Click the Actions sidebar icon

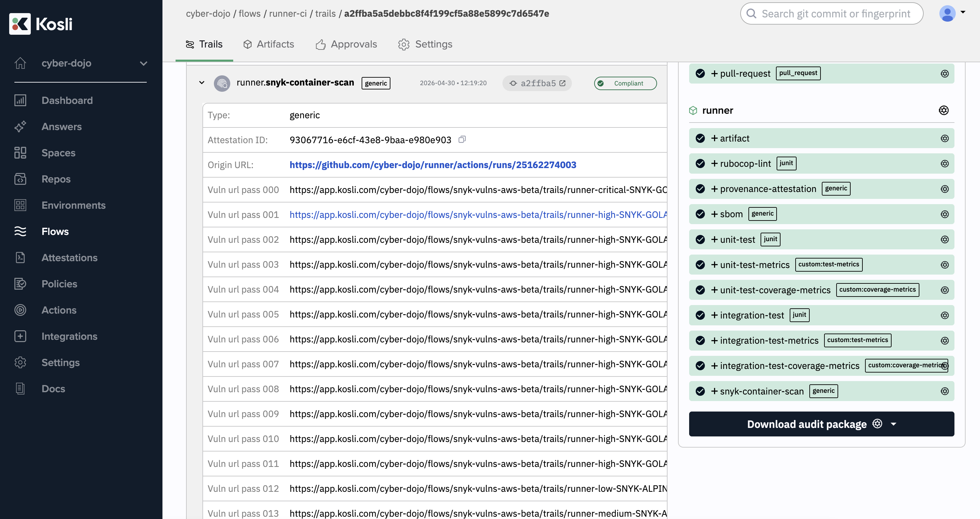coord(20,311)
